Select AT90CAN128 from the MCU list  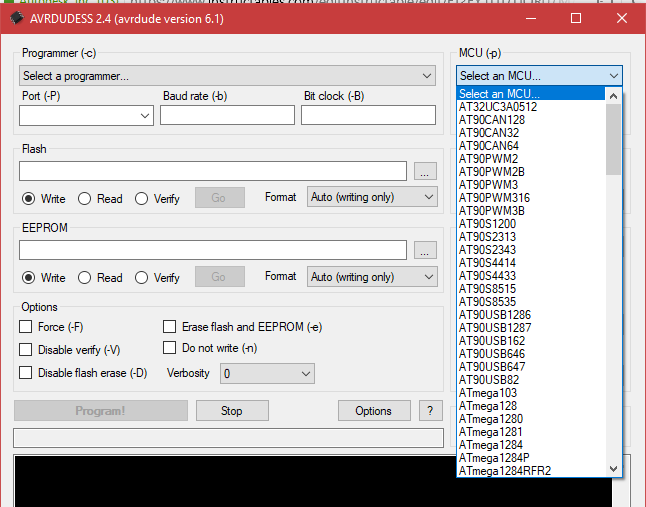click(x=531, y=120)
